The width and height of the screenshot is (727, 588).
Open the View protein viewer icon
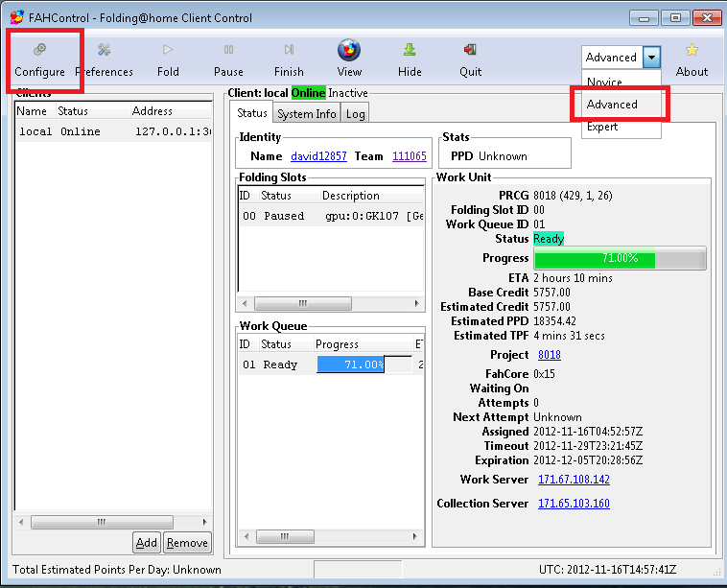tap(349, 59)
